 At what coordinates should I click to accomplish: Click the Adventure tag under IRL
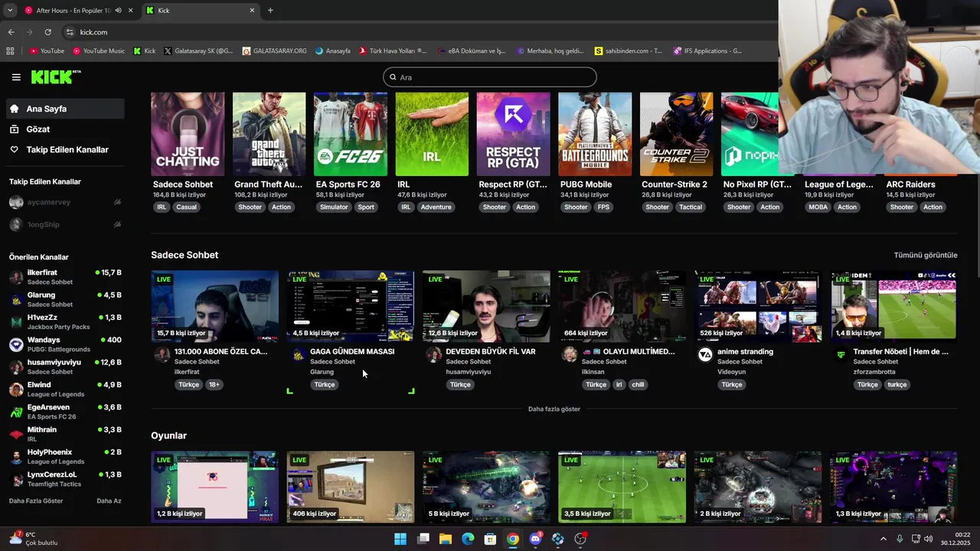(436, 207)
